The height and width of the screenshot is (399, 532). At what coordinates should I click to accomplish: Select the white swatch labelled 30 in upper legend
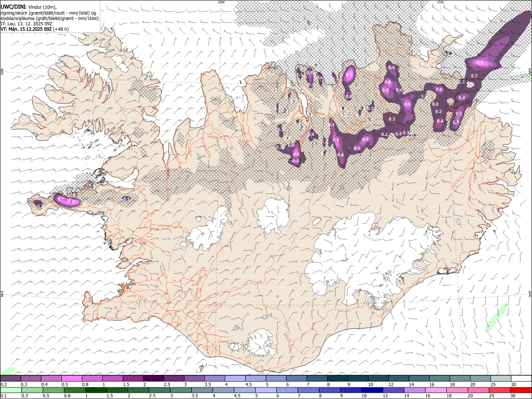click(521, 379)
